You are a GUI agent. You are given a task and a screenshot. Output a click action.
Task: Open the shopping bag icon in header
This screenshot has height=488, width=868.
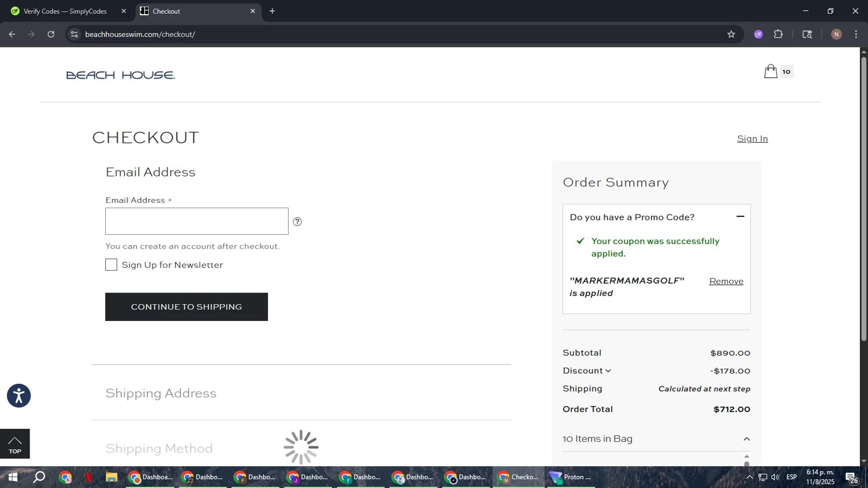click(770, 71)
